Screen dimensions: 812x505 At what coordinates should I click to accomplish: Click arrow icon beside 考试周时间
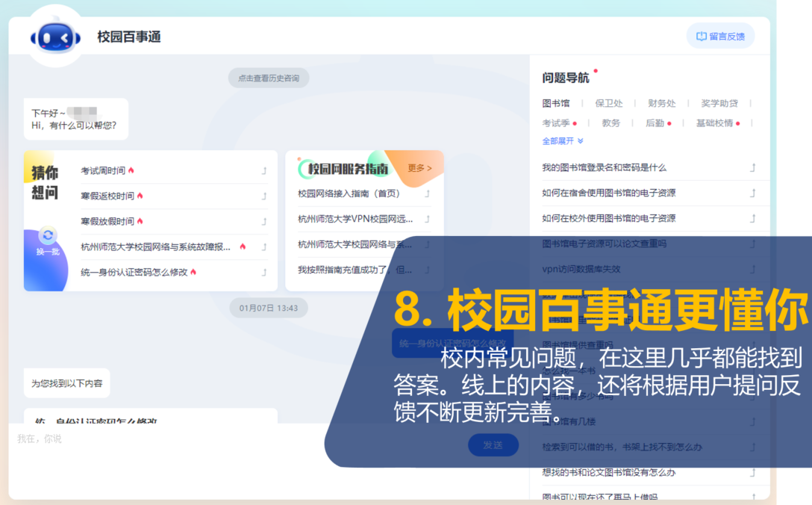point(264,170)
